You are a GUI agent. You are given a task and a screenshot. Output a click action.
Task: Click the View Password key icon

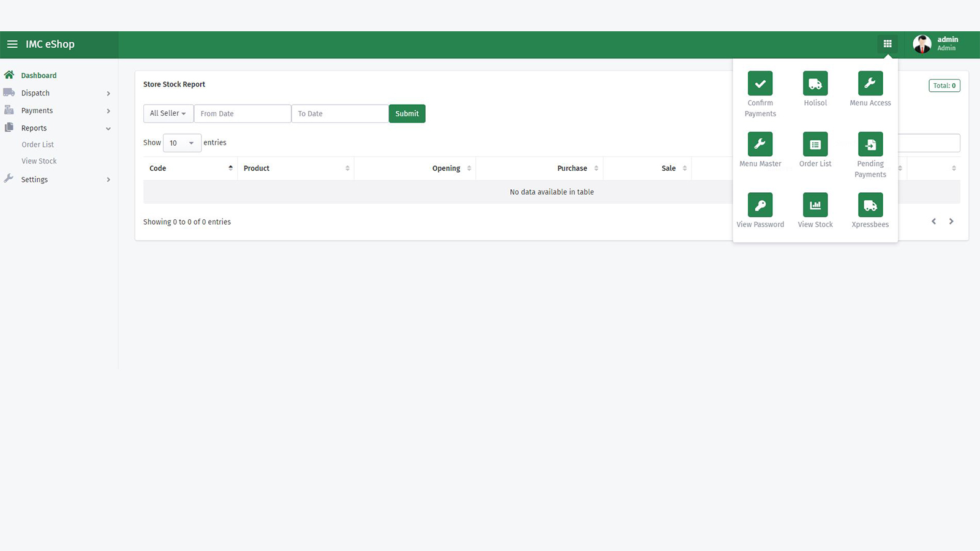(760, 205)
